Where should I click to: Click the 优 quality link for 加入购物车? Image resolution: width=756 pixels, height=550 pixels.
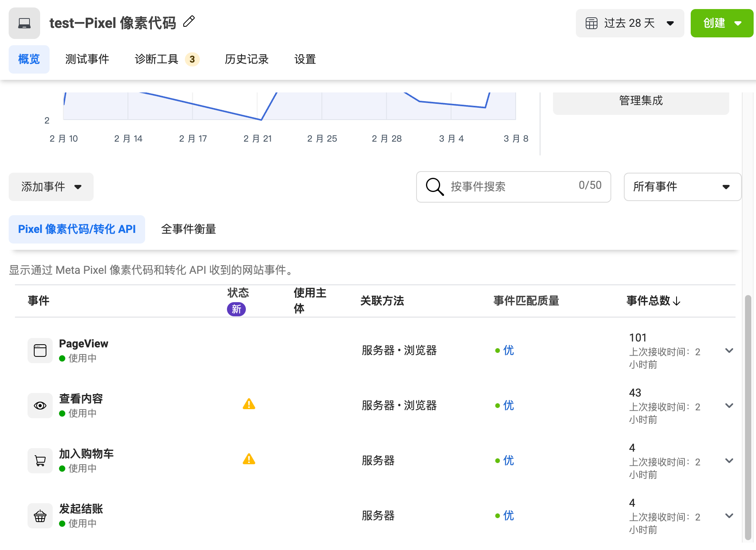[x=508, y=461]
